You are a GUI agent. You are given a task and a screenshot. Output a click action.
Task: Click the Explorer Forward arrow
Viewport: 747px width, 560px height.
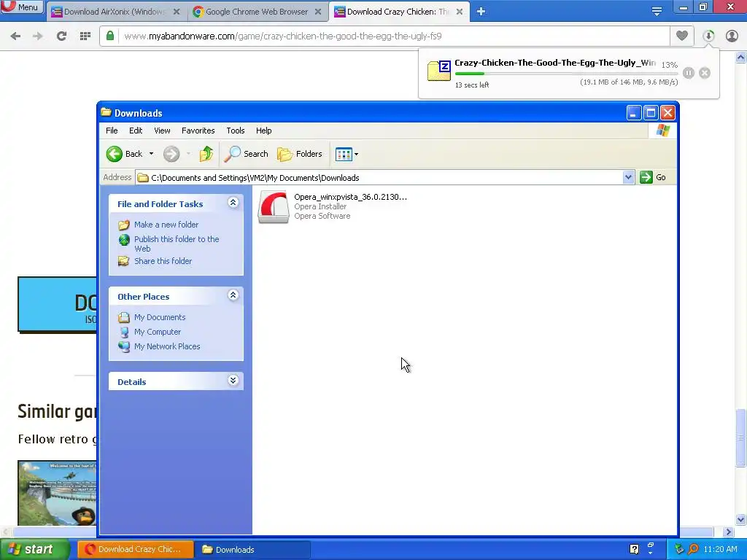point(171,154)
